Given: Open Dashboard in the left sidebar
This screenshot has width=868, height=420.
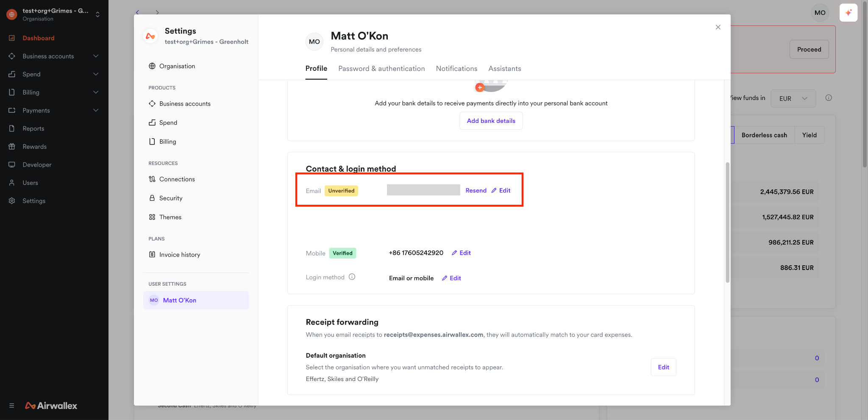Looking at the screenshot, I should pos(38,38).
